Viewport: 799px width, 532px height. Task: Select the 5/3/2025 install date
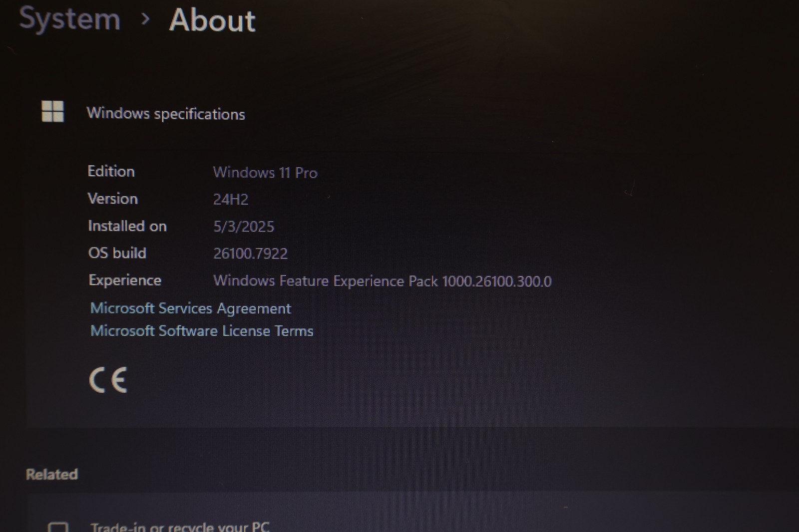coord(244,227)
